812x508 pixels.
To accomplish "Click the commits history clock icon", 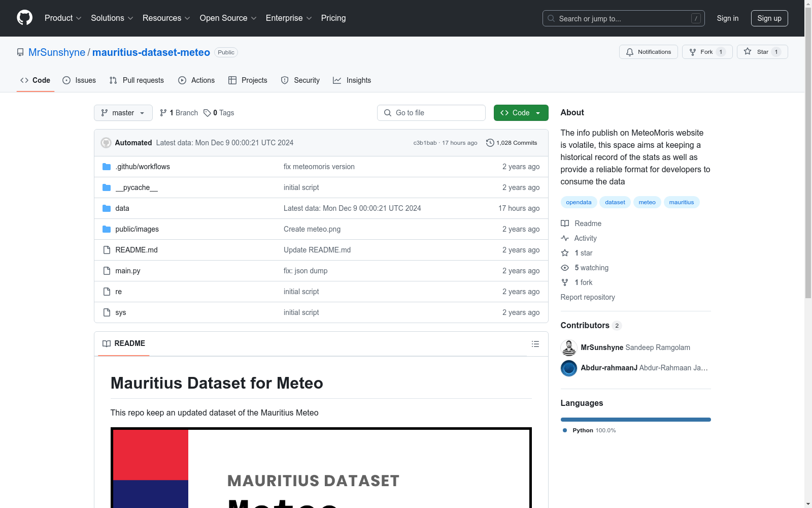I will [x=490, y=143].
